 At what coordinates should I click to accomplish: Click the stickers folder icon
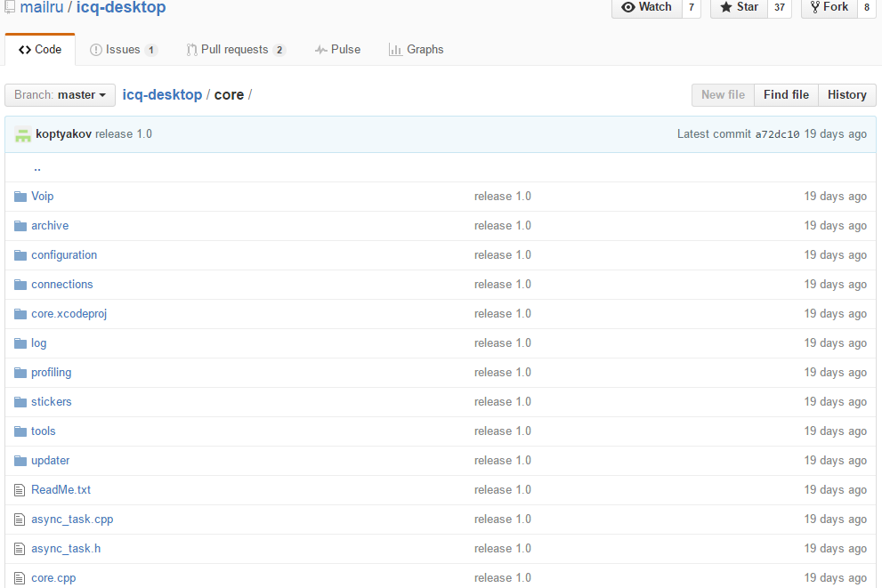click(20, 402)
